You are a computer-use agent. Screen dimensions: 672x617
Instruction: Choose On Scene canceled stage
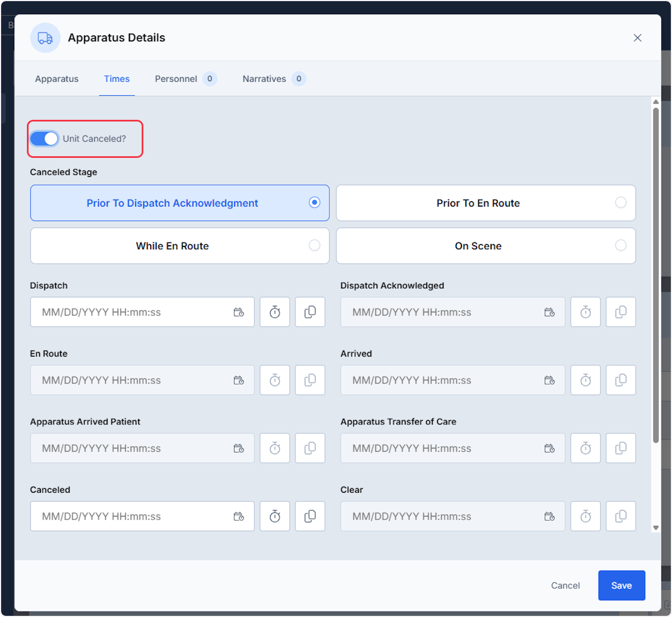coord(486,246)
